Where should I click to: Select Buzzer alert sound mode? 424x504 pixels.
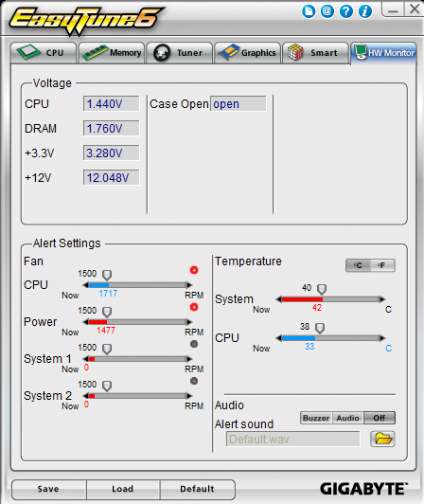(x=316, y=418)
